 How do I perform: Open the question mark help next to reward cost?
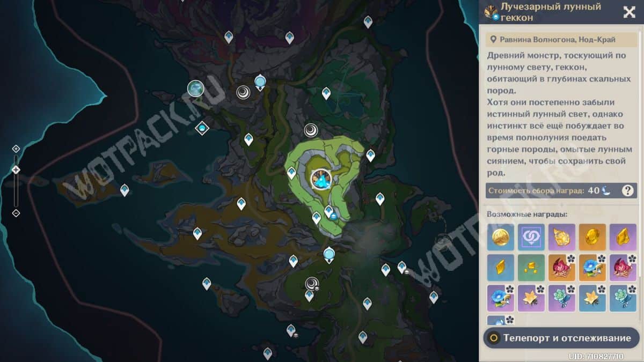[x=627, y=190]
